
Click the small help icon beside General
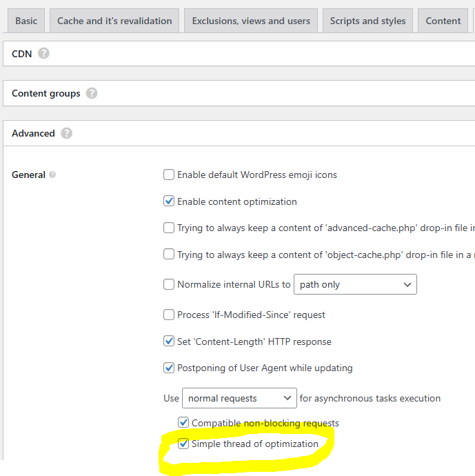(52, 175)
